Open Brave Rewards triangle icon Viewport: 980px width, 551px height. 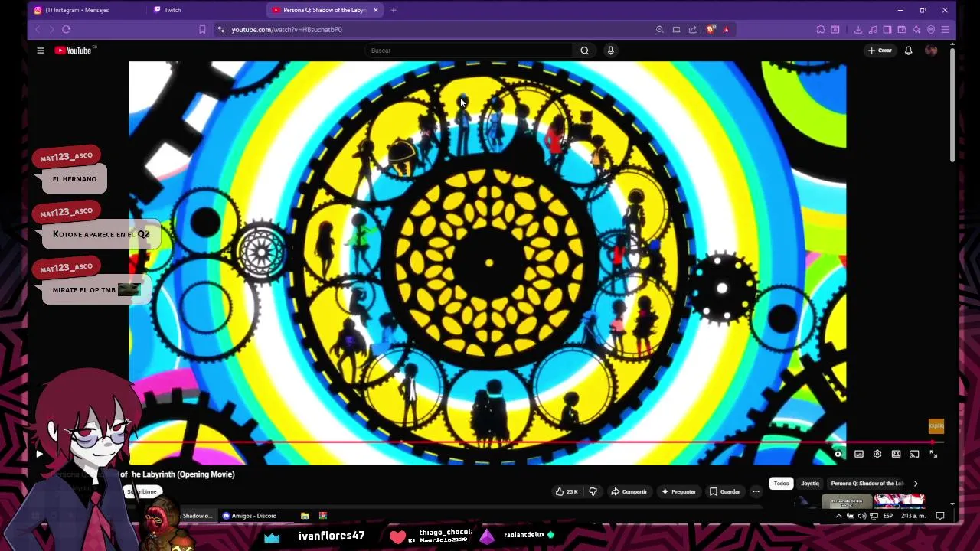coord(726,29)
